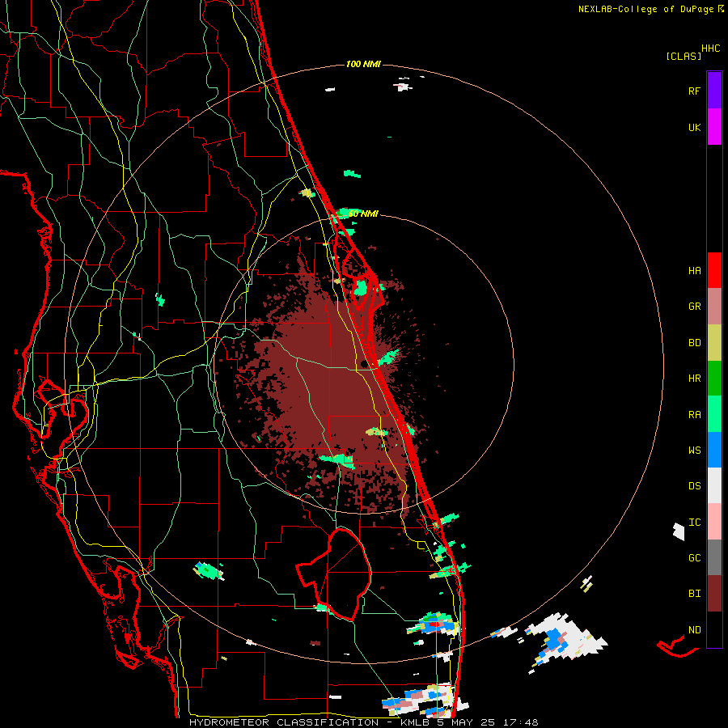Click the IC pink legend swatch
728x728 pixels.
pyautogui.click(x=714, y=522)
